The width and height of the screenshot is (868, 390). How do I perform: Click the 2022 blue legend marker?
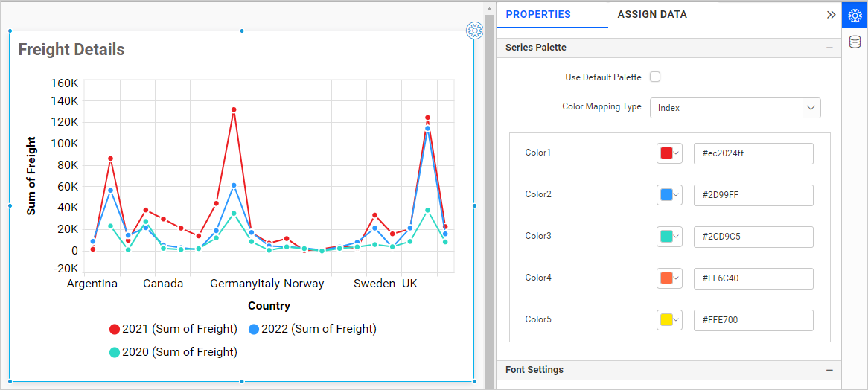click(x=254, y=329)
